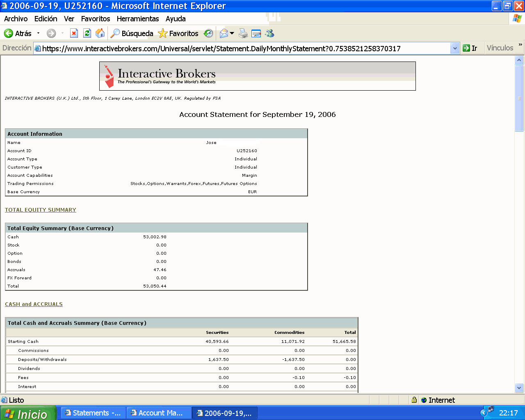The height and width of the screenshot is (420, 525).
Task: Expand the Vínculos overflow chevron
Action: tap(520, 45)
